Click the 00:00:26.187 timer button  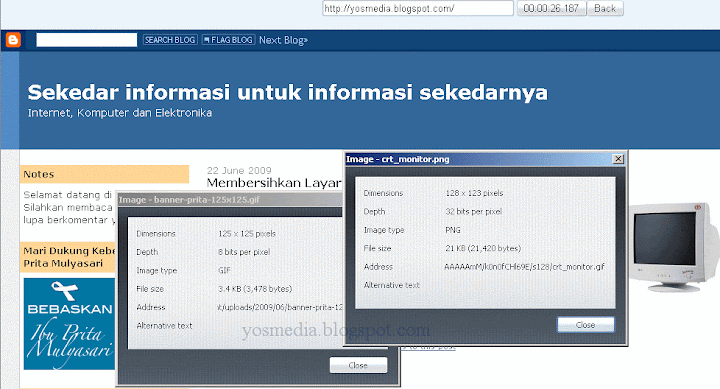551,8
